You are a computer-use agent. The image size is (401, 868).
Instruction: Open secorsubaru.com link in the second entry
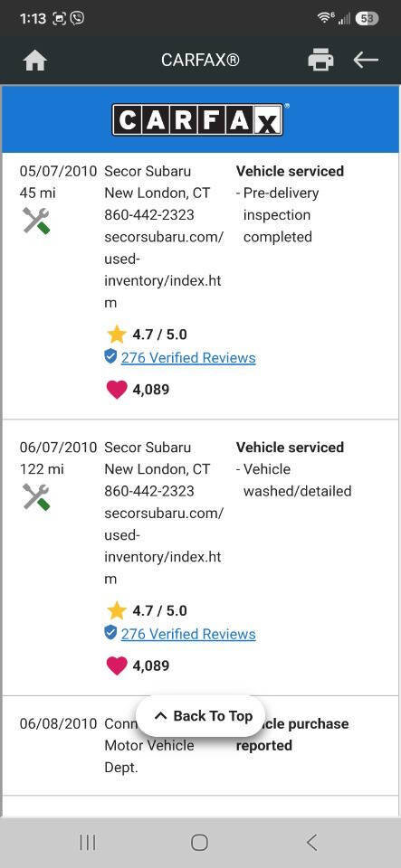(164, 546)
